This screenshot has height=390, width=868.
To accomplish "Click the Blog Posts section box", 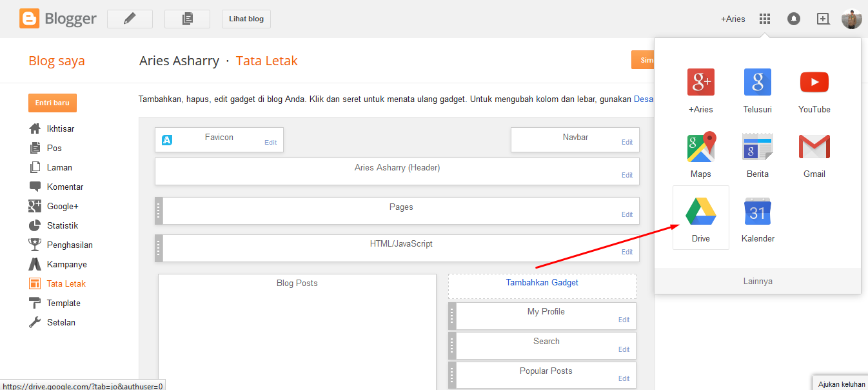I will point(297,332).
